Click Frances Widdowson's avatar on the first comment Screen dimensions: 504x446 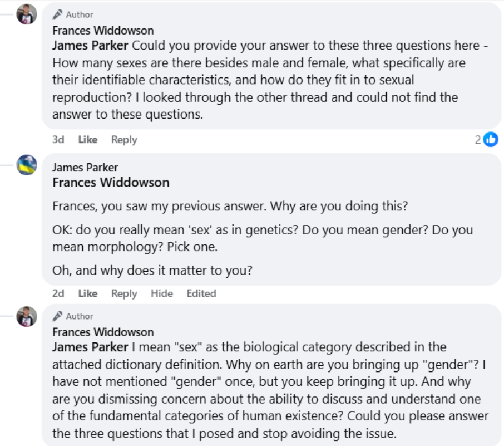click(27, 14)
